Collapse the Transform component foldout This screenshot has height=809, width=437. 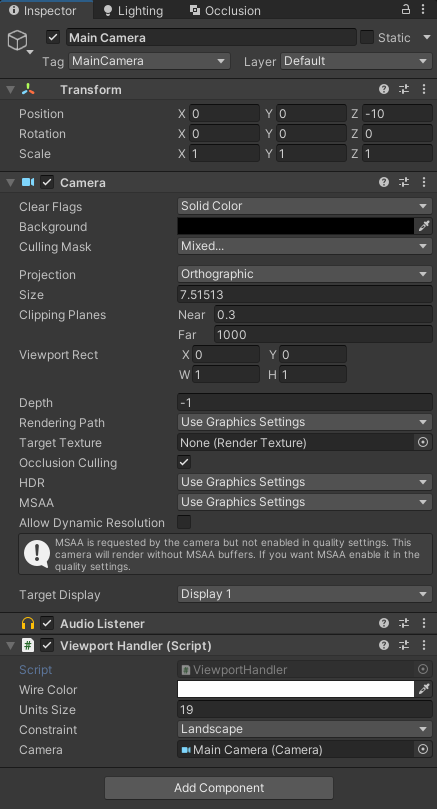10,90
